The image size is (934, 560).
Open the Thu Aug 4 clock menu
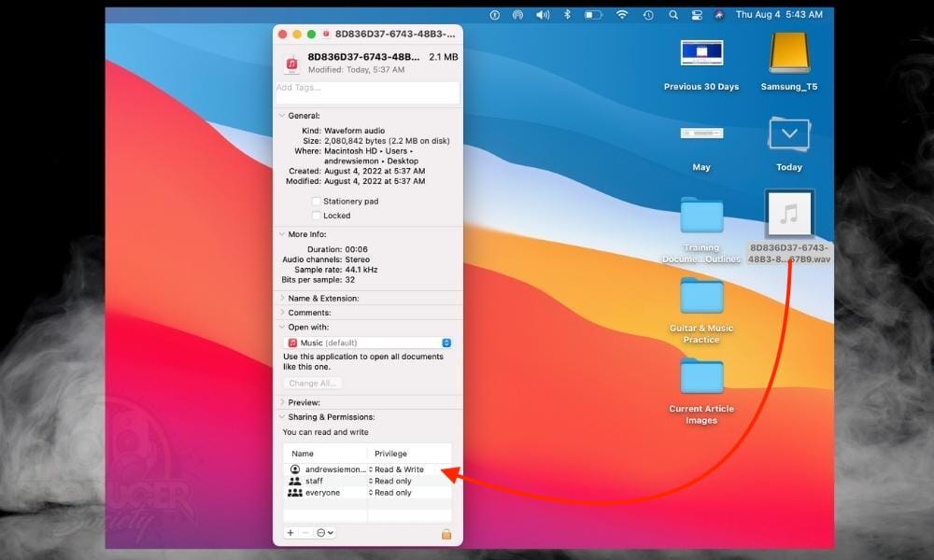pos(779,14)
